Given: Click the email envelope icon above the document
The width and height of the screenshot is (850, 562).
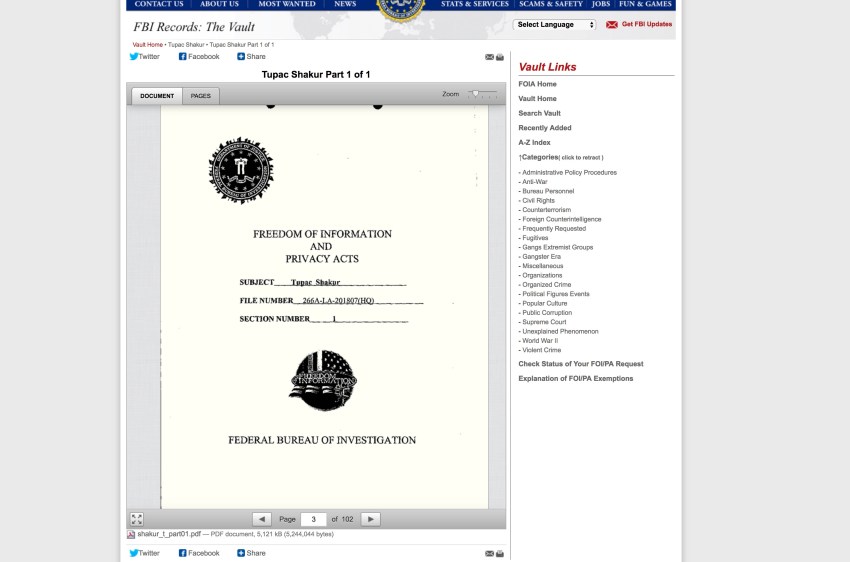Looking at the screenshot, I should coord(489,57).
